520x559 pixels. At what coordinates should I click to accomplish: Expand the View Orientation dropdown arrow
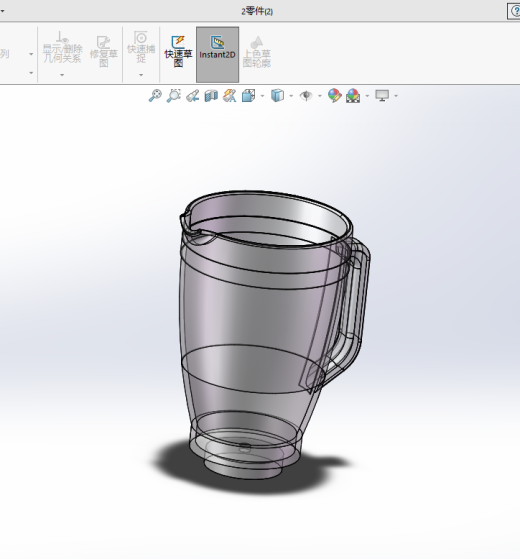pyautogui.click(x=262, y=96)
